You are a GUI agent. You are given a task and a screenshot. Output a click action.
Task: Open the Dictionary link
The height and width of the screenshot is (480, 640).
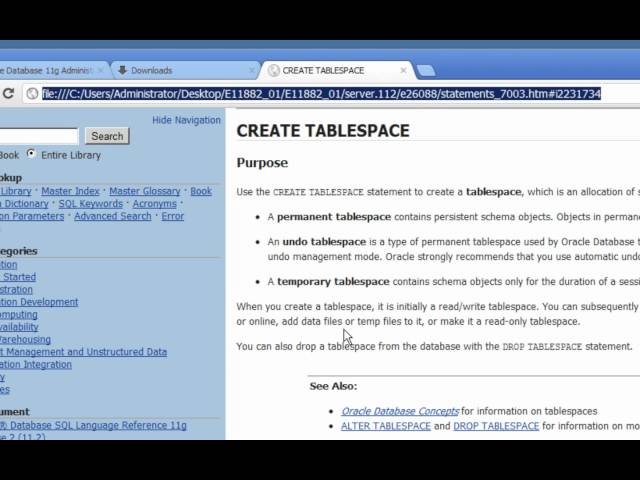pyautogui.click(x=24, y=204)
